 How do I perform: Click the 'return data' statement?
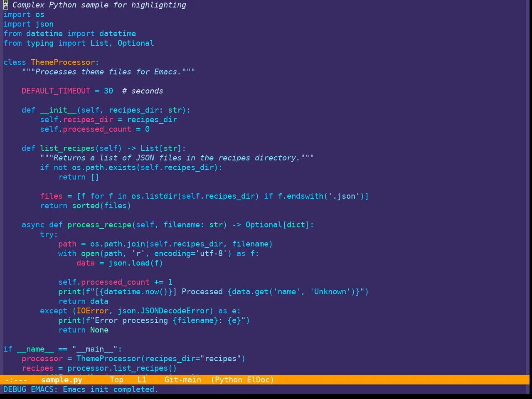(83, 301)
